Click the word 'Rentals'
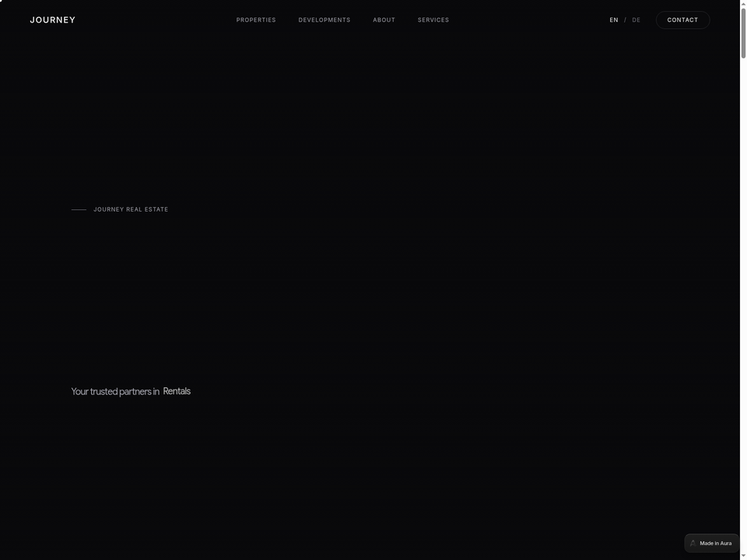 tap(177, 391)
